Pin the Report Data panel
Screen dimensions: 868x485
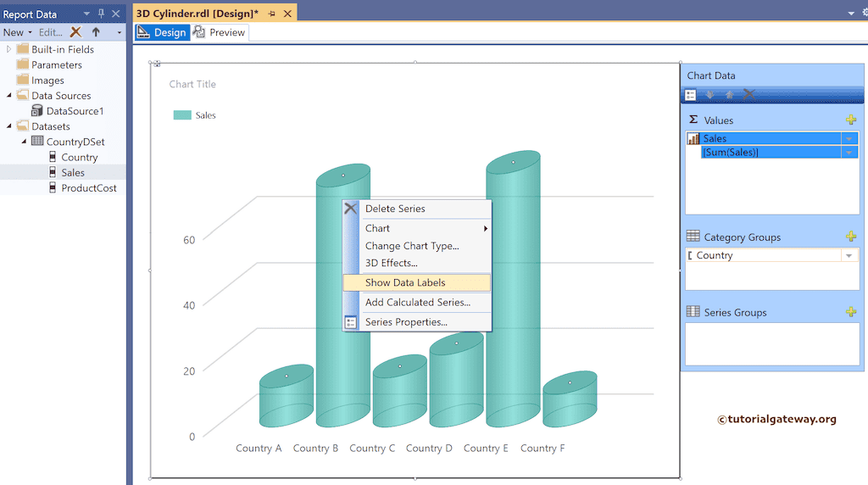point(101,14)
